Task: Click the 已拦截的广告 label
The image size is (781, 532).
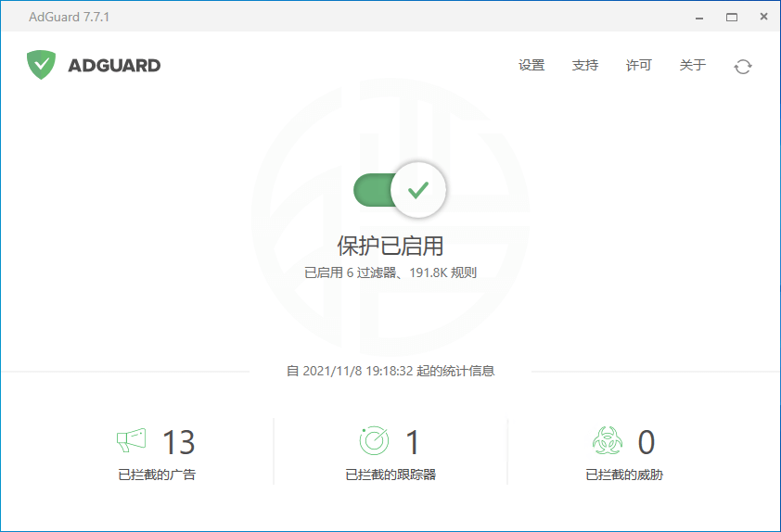Action: (x=157, y=475)
